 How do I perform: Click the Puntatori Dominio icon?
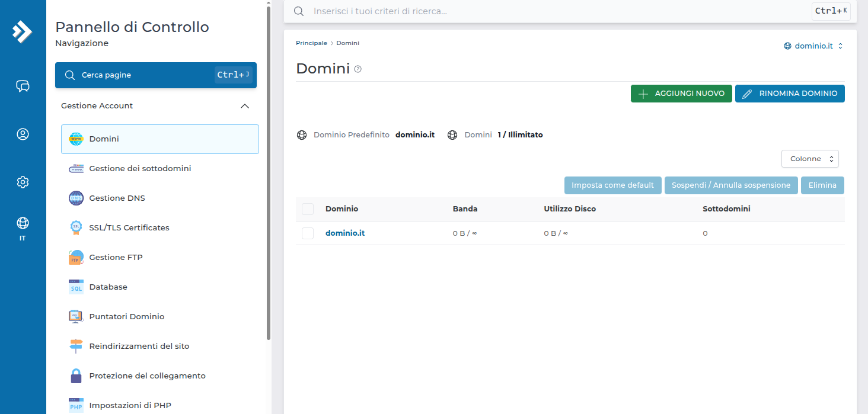pyautogui.click(x=76, y=317)
